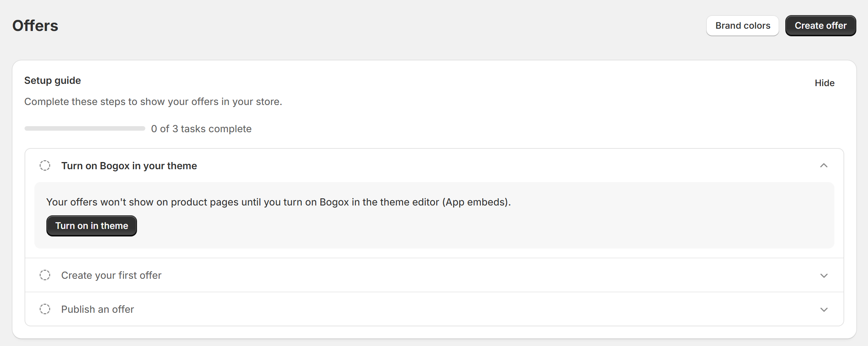
Task: Open Brand colors settings
Action: pyautogui.click(x=742, y=26)
